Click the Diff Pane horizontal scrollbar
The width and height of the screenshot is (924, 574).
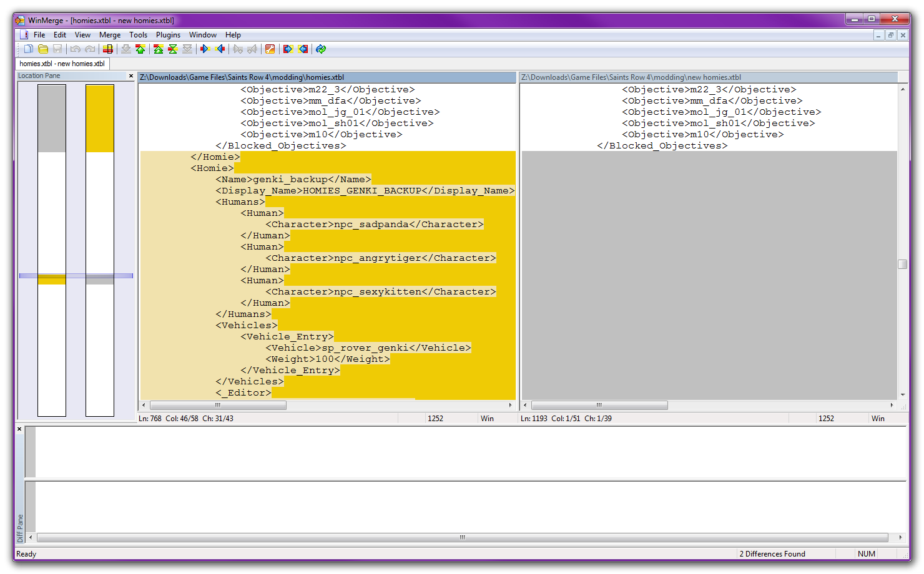coord(463,537)
